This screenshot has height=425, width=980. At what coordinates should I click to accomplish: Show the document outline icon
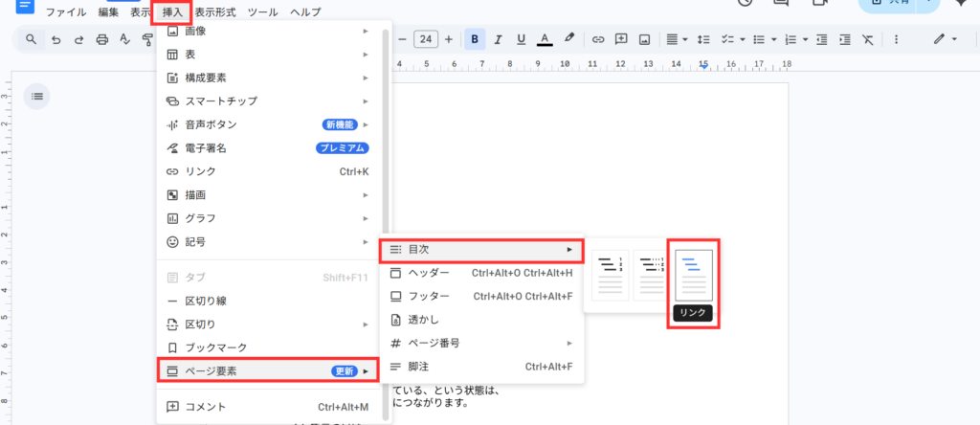36,95
